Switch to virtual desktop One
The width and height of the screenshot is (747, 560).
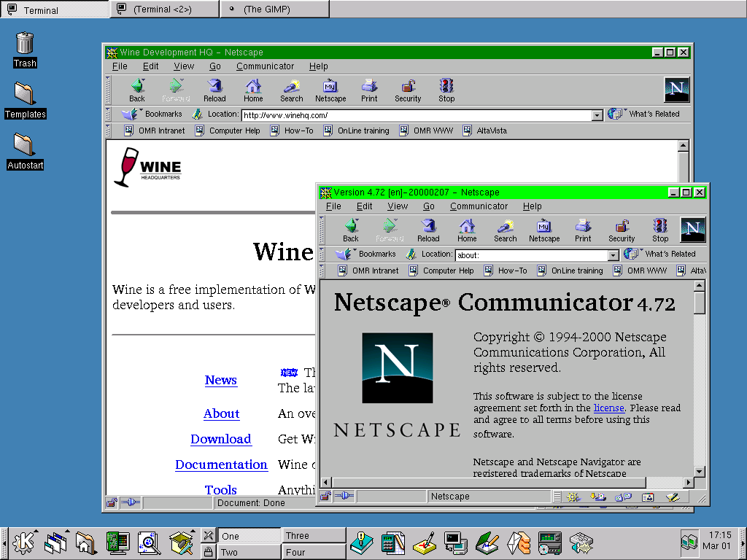pyautogui.click(x=249, y=535)
